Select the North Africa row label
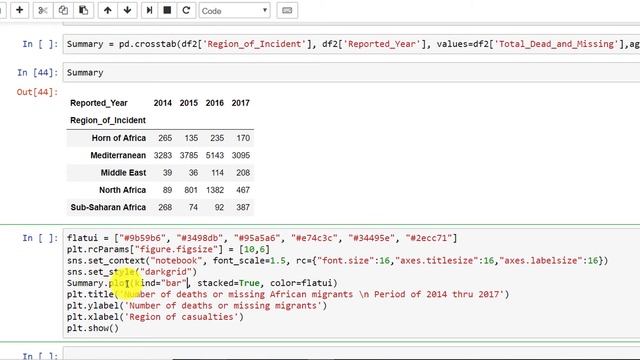This screenshot has height=360, width=640. (122, 190)
